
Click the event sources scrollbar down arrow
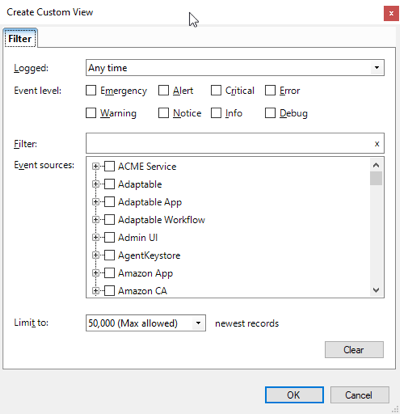point(376,290)
